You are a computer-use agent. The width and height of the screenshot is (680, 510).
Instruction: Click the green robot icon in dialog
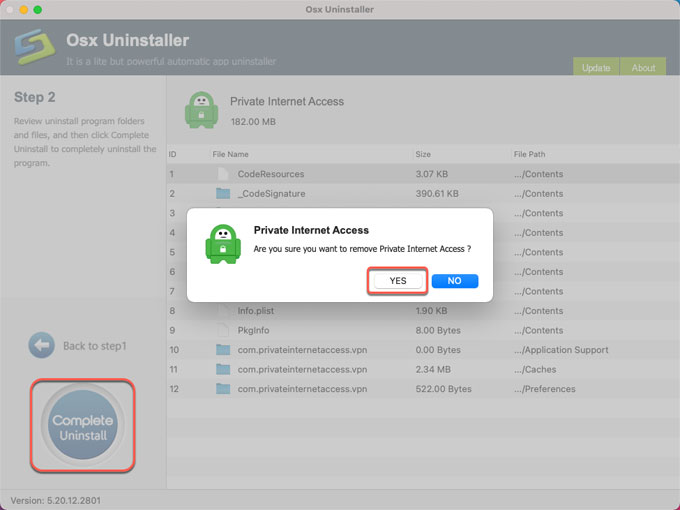coord(222,244)
